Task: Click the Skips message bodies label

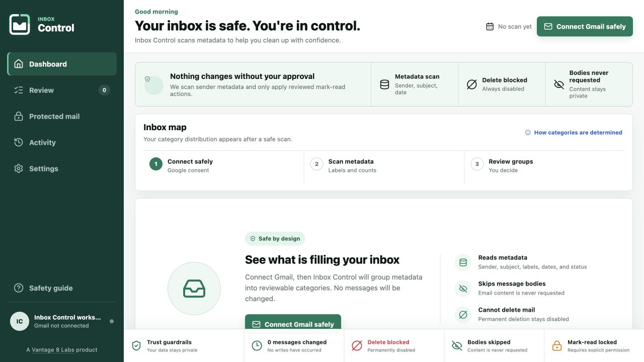Action: [512, 284]
